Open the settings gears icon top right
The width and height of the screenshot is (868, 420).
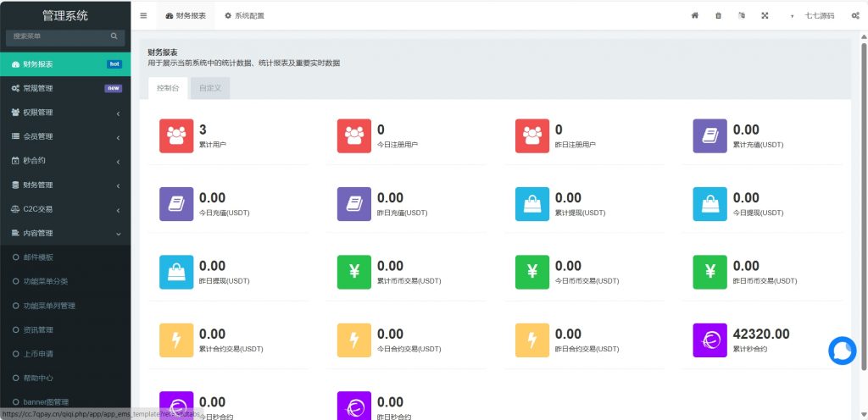[855, 15]
